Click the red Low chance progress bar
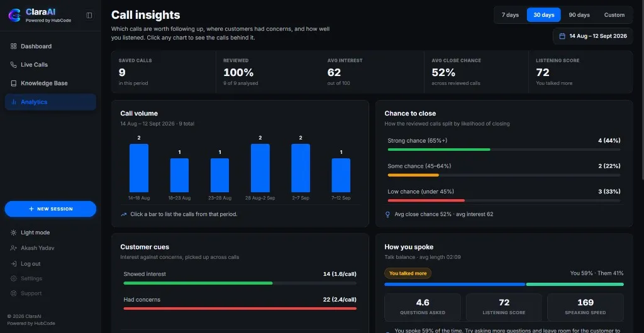This screenshot has width=644, height=333. (426, 200)
